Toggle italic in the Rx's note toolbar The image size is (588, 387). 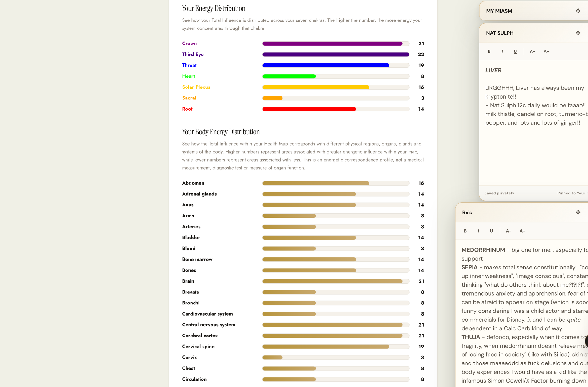pyautogui.click(x=478, y=231)
